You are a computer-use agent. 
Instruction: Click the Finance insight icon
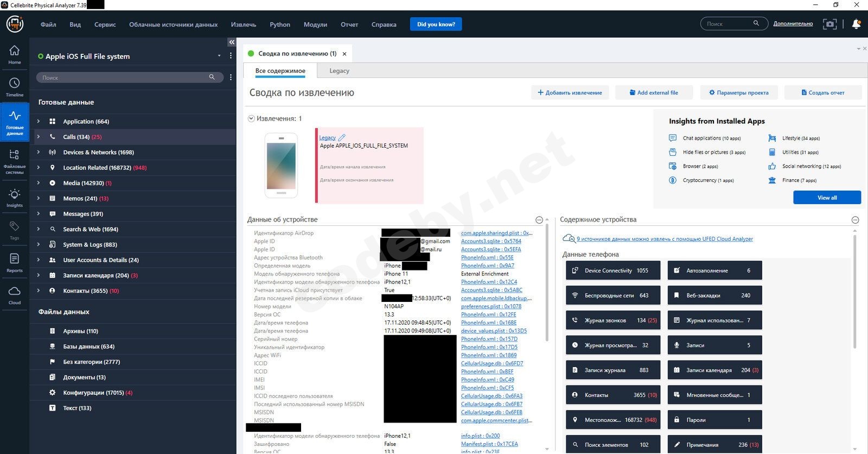(772, 180)
